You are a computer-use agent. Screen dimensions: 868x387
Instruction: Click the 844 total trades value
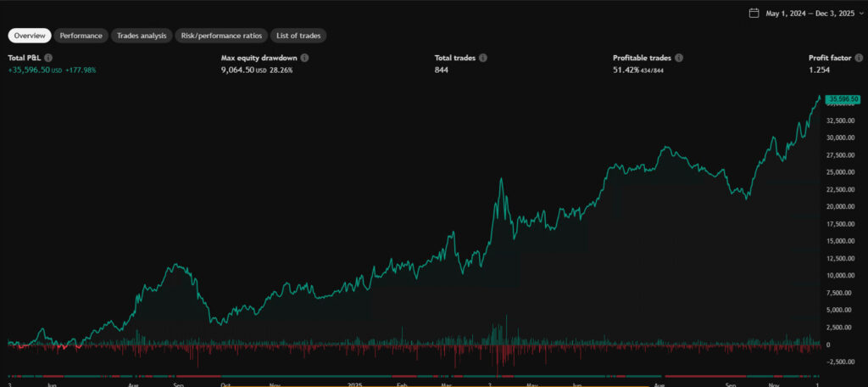[441, 70]
